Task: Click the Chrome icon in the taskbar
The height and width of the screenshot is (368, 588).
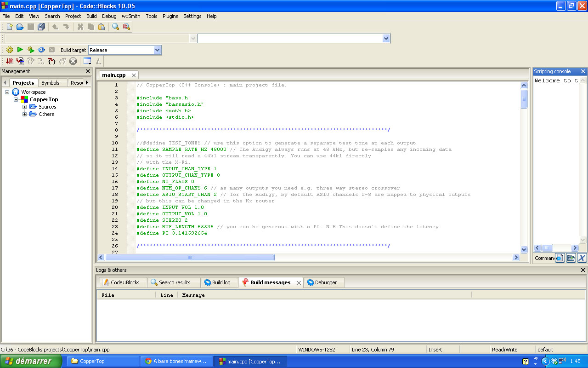Action: pyautogui.click(x=148, y=361)
